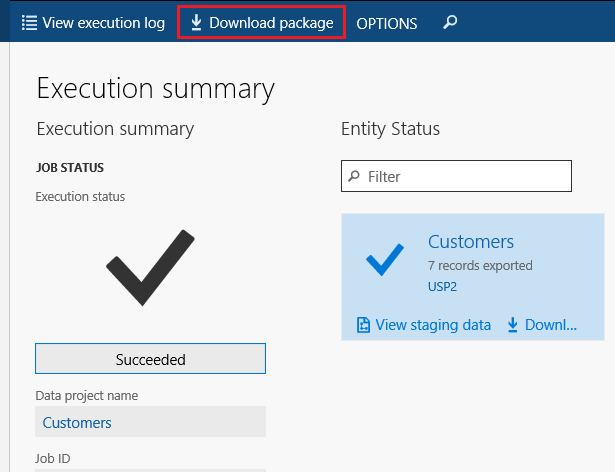Click the Succeeded status button
The height and width of the screenshot is (472, 615).
click(150, 359)
